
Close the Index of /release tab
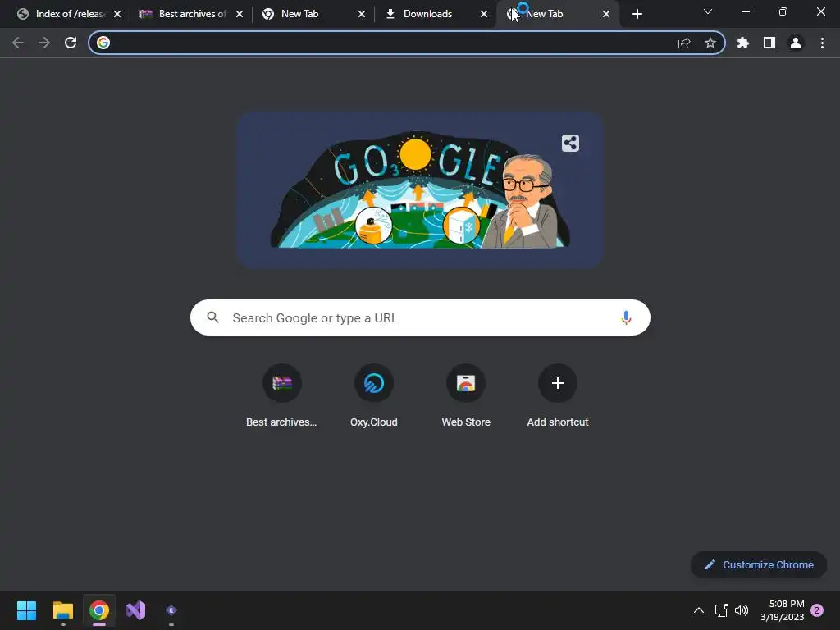pos(117,14)
